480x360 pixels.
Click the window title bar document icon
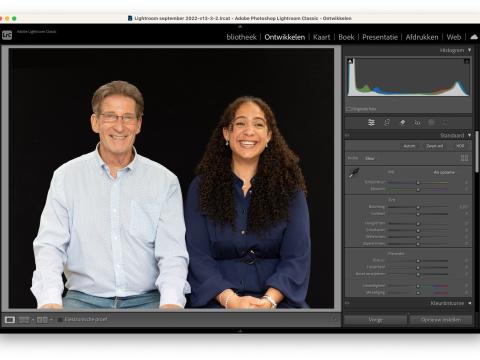tap(130, 18)
